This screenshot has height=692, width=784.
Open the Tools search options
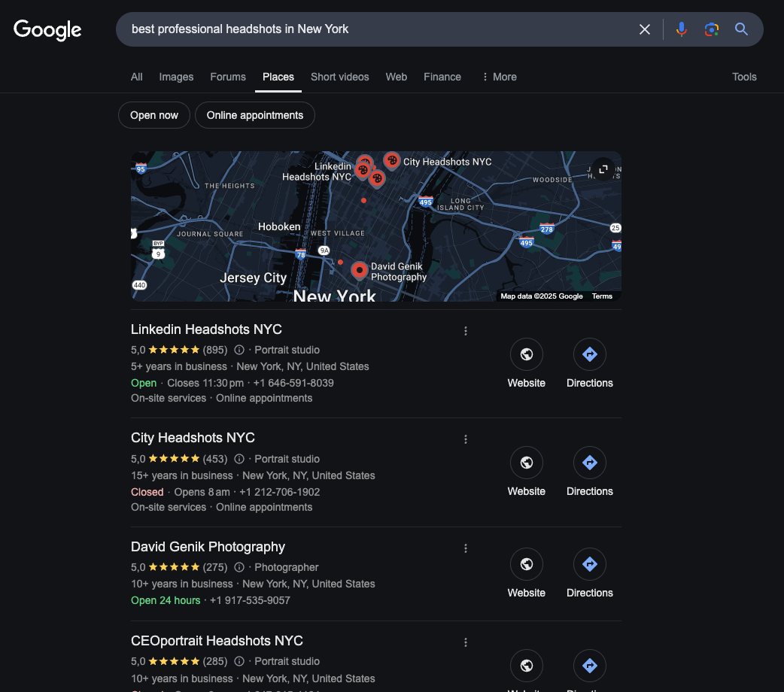(744, 77)
